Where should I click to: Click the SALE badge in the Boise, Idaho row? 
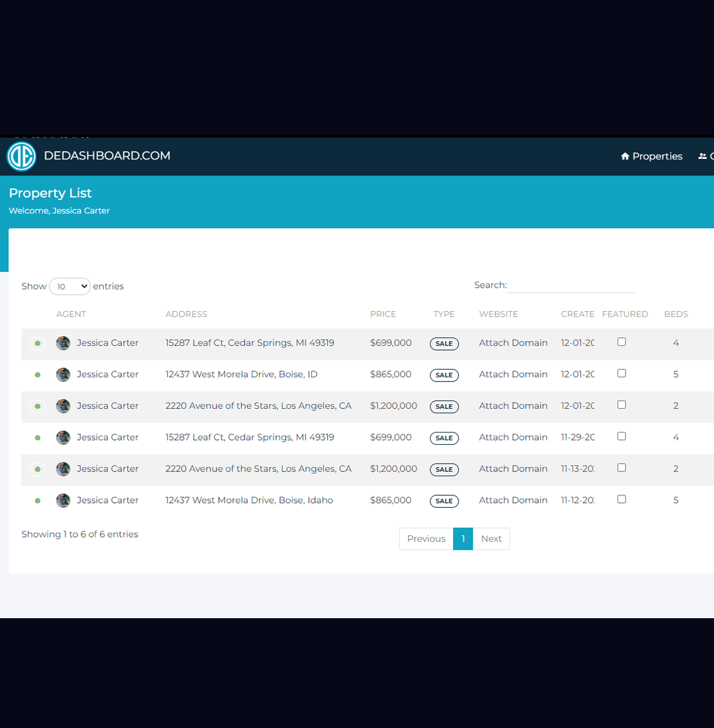click(x=444, y=501)
